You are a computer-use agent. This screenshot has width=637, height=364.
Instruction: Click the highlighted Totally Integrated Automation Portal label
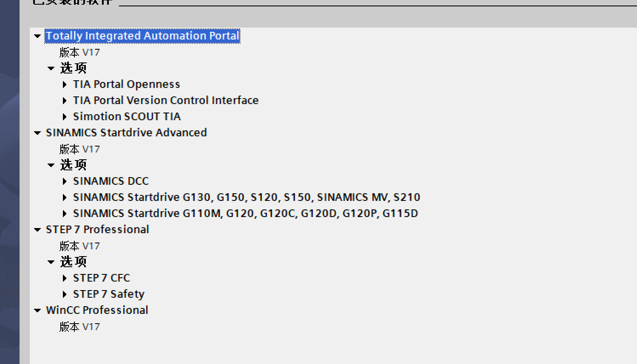(x=142, y=36)
